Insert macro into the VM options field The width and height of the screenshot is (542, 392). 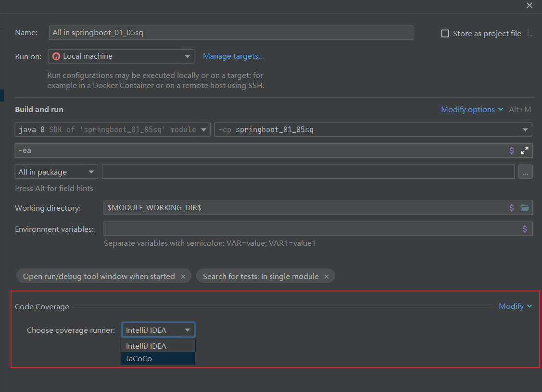click(511, 150)
